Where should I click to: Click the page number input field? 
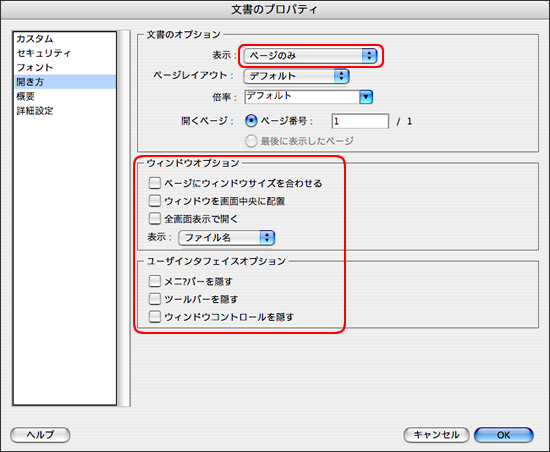coord(360,121)
